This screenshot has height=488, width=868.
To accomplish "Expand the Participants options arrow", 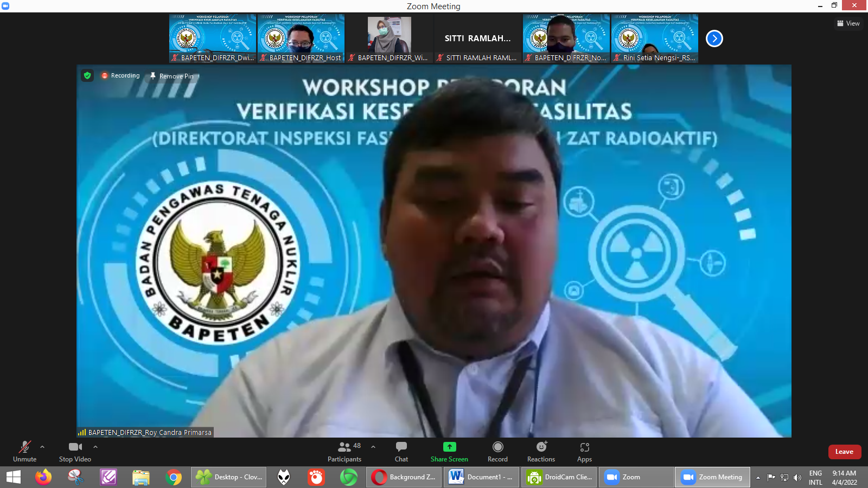I will tap(373, 447).
